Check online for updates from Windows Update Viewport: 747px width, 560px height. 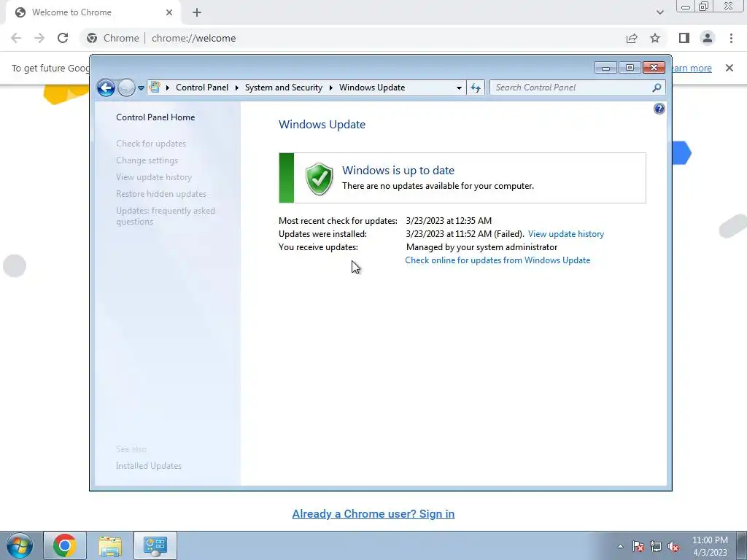coord(498,260)
